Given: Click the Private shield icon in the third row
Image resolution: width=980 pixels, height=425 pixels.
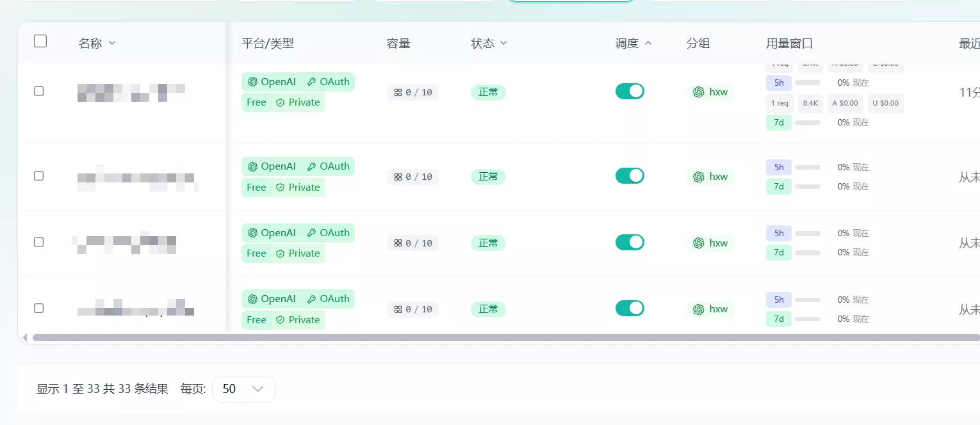Looking at the screenshot, I should [281, 253].
